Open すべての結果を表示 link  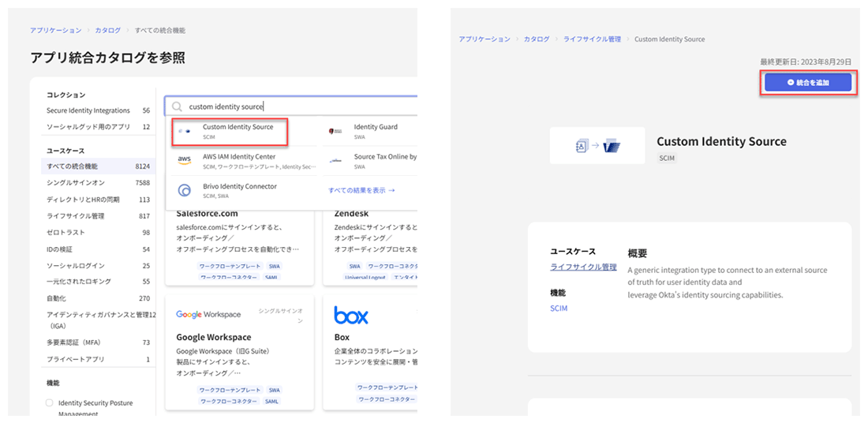coord(361,190)
